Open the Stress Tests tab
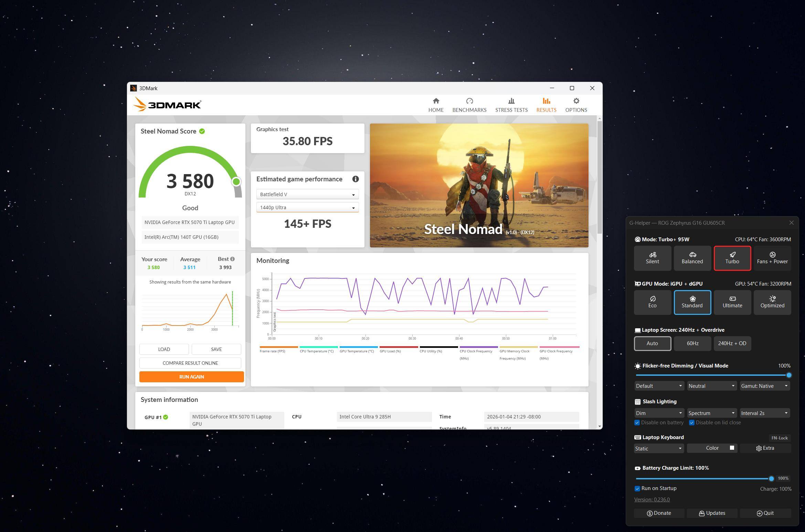Image resolution: width=805 pixels, height=532 pixels. pyautogui.click(x=511, y=105)
